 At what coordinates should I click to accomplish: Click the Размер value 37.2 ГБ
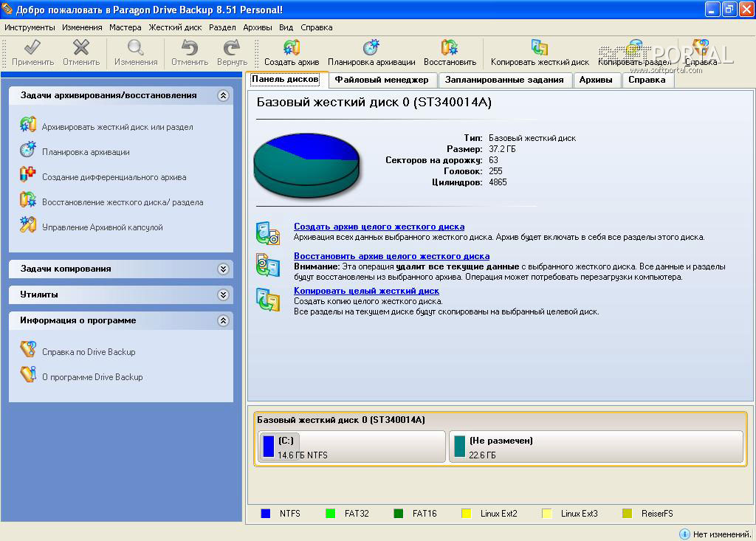click(x=502, y=149)
